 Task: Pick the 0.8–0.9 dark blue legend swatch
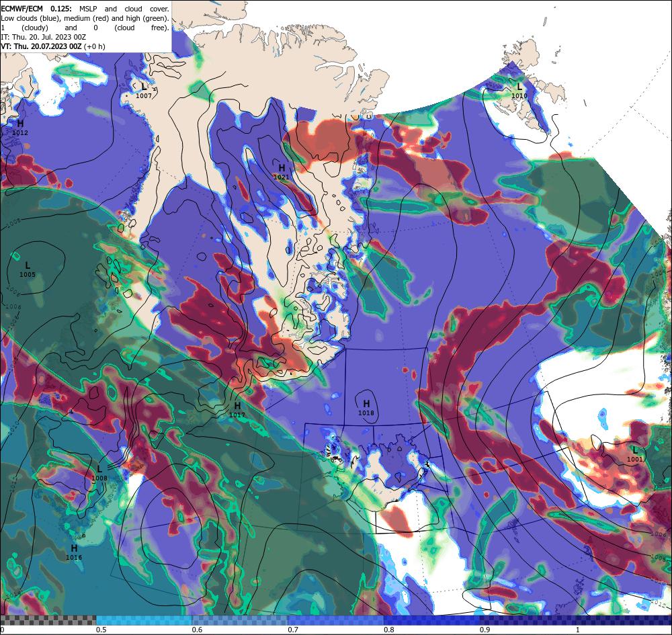[431, 620]
